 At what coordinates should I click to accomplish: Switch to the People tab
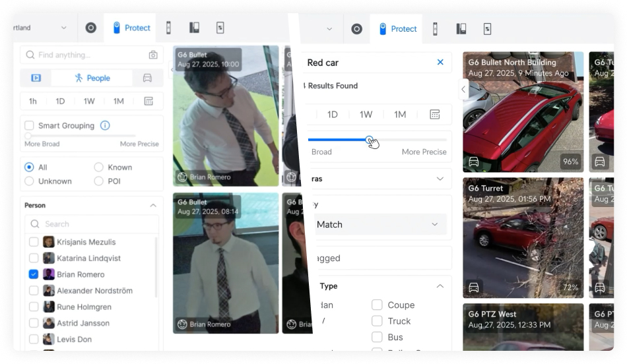[92, 78]
